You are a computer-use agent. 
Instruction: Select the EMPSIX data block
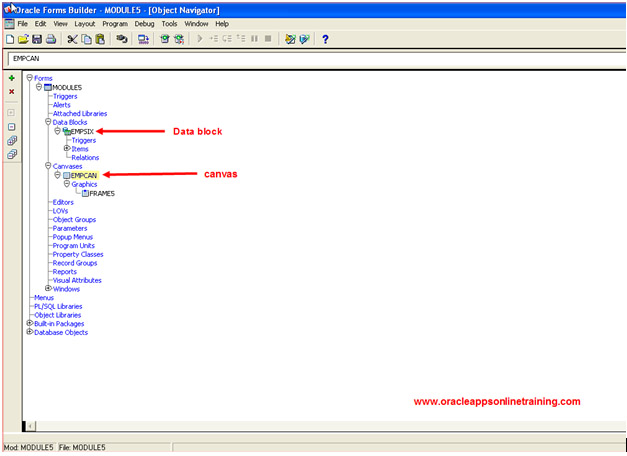click(82, 131)
